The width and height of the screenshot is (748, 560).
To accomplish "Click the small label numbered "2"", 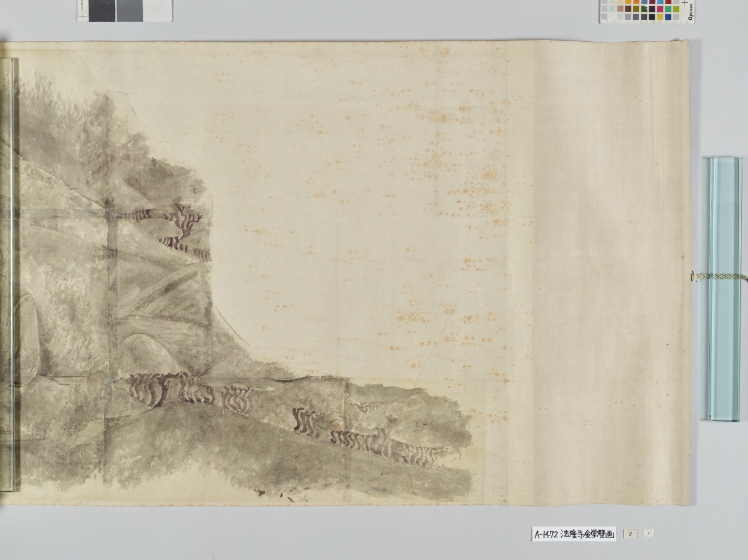I will [x=630, y=534].
